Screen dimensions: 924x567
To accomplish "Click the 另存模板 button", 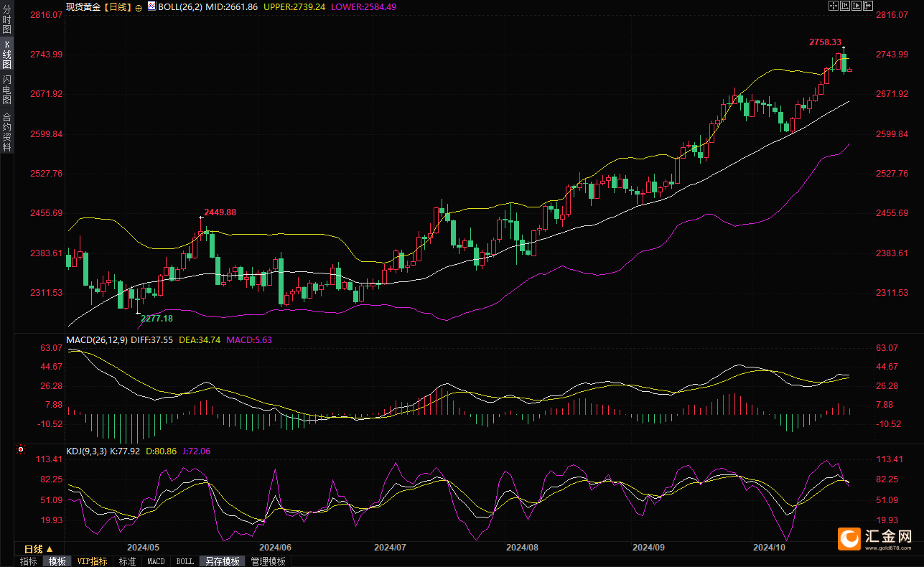I will pyautogui.click(x=223, y=561).
